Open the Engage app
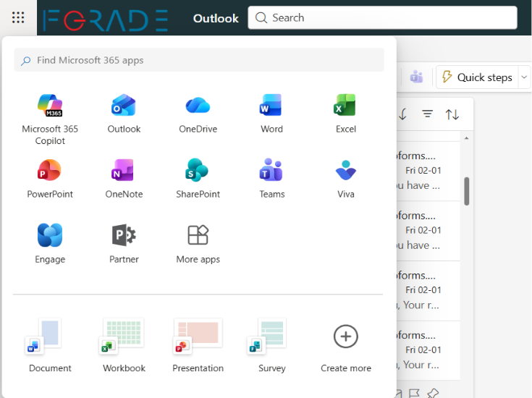The image size is (532, 398). (50, 244)
